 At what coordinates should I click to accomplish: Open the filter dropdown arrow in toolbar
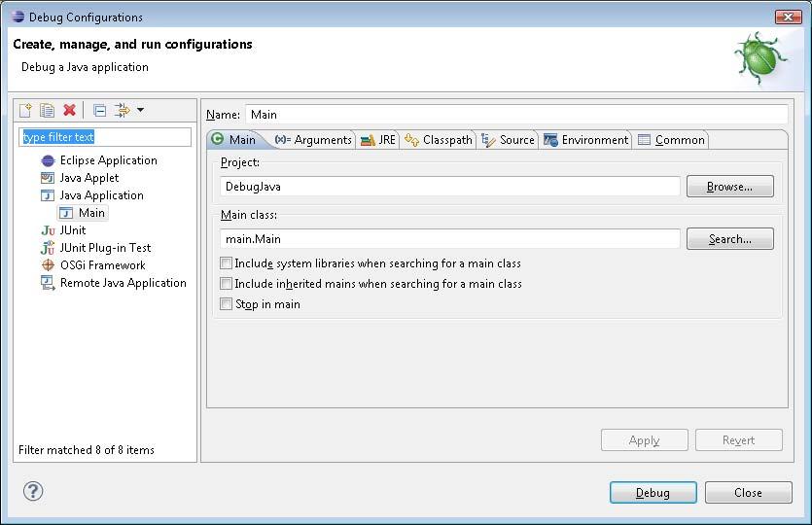click(x=140, y=110)
